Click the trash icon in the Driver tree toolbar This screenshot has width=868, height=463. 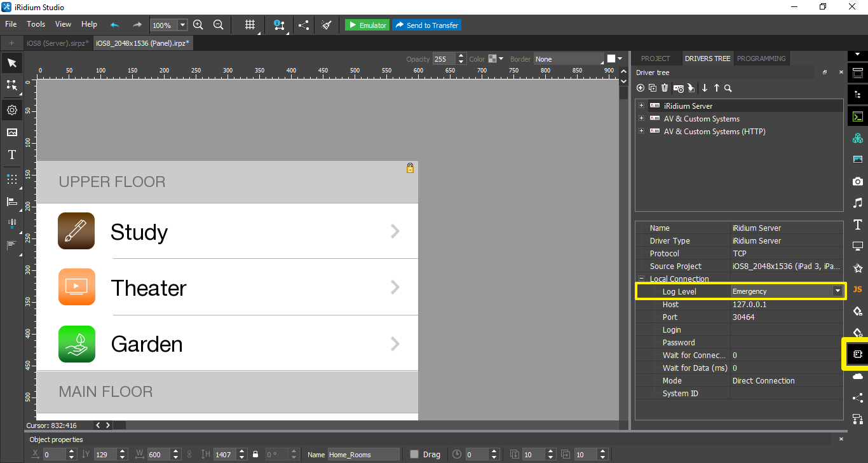665,88
